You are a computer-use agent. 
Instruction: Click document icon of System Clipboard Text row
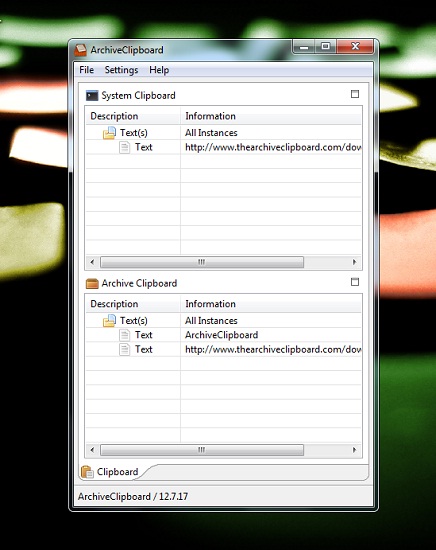[125, 147]
